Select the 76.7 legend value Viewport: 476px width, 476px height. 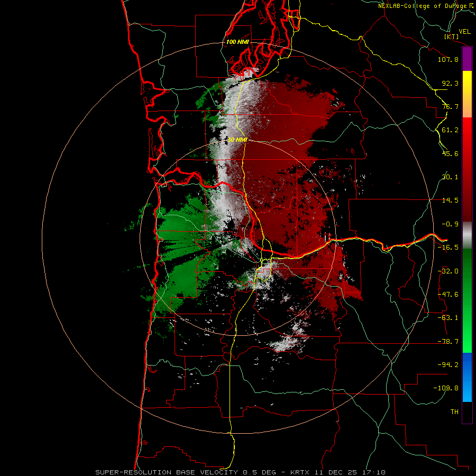450,106
